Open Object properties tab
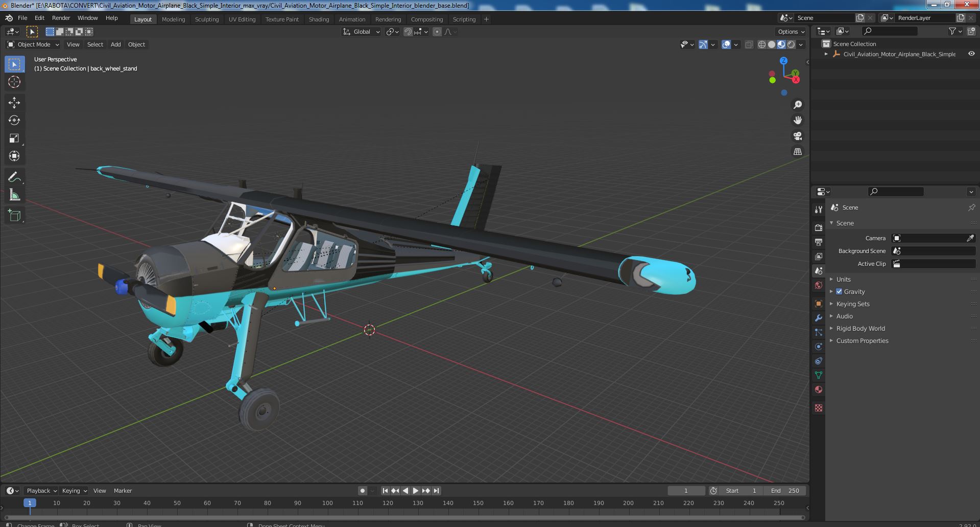 pyautogui.click(x=819, y=304)
